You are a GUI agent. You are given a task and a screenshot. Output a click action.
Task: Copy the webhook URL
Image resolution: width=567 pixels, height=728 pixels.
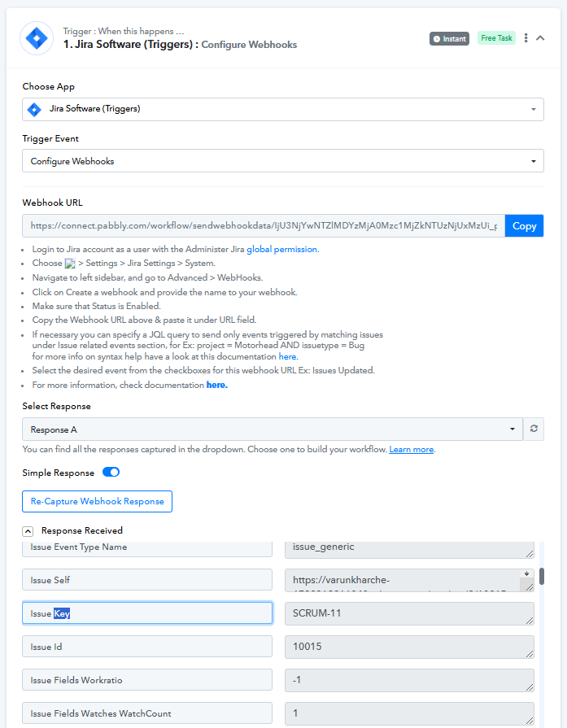524,226
